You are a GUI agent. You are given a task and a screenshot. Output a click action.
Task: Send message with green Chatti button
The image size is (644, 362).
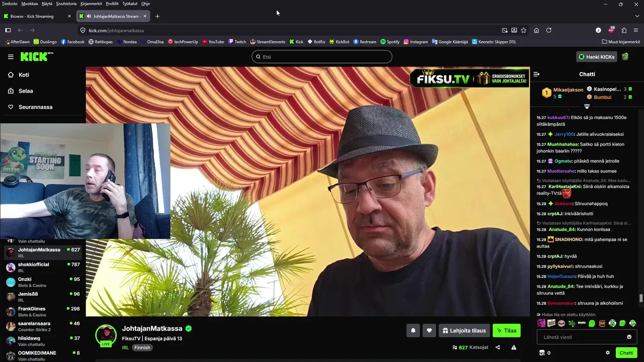point(626,353)
